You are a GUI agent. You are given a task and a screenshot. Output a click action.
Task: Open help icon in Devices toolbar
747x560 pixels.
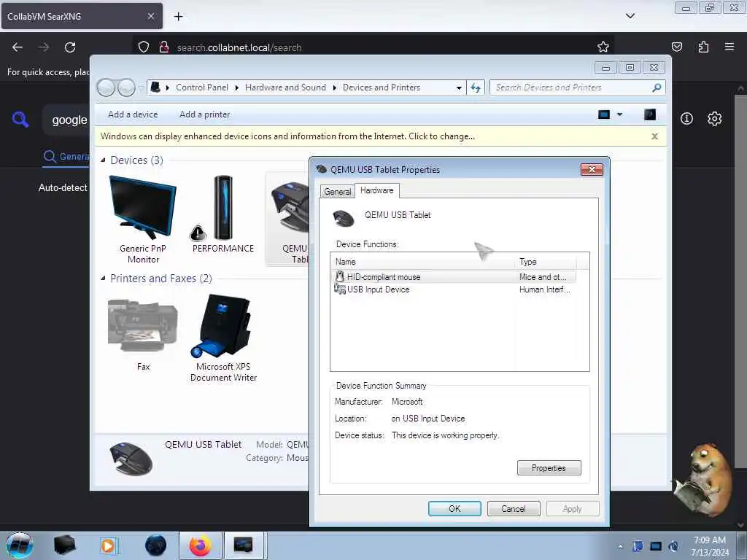point(650,114)
